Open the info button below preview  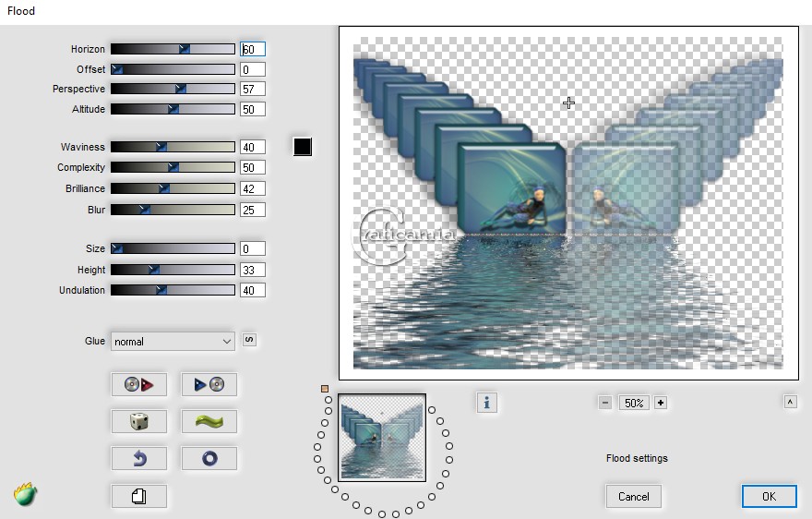coord(487,402)
